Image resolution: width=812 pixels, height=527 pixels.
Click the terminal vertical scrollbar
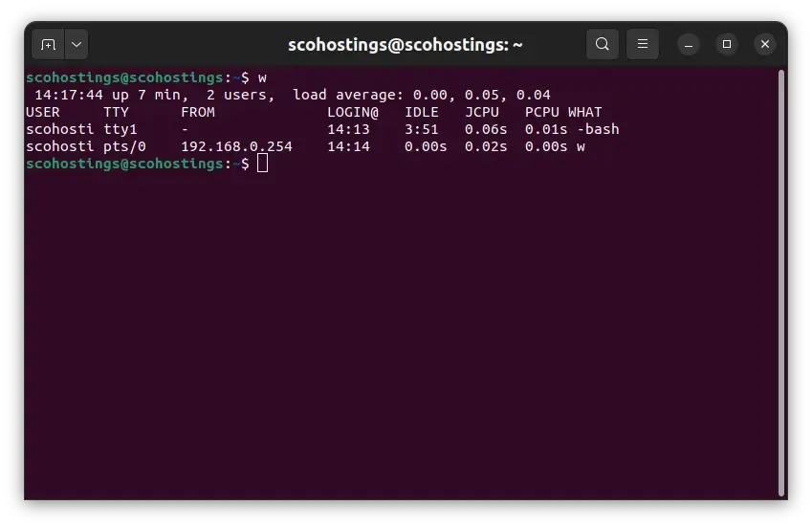[x=781, y=283]
